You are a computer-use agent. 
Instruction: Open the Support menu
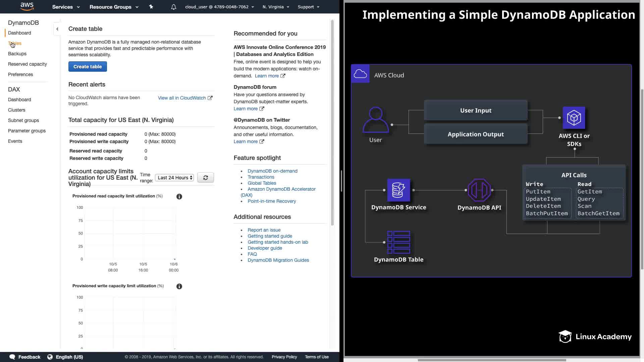coord(308,7)
